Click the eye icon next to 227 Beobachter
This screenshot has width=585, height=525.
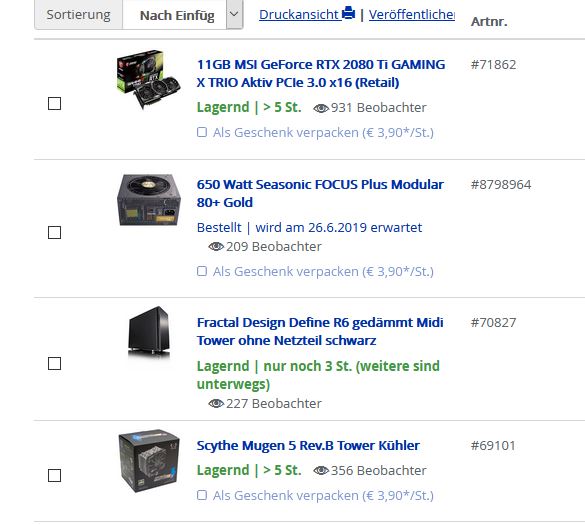(216, 404)
